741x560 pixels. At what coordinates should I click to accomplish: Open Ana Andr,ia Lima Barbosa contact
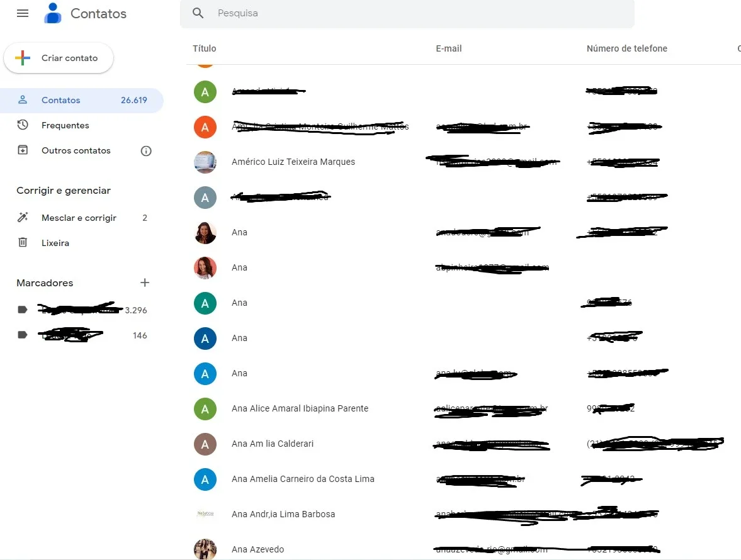coord(283,514)
